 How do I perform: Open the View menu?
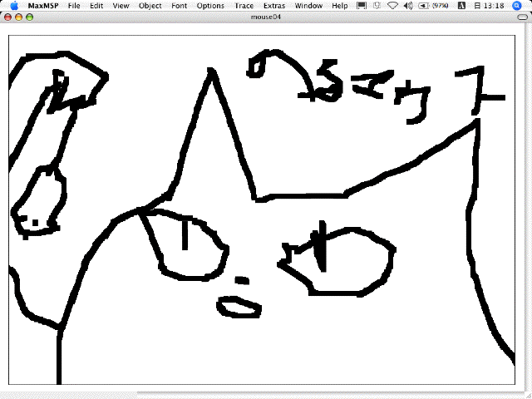click(x=121, y=6)
